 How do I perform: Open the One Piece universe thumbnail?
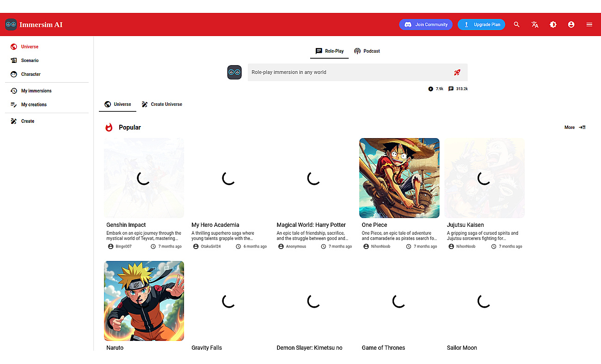399,178
